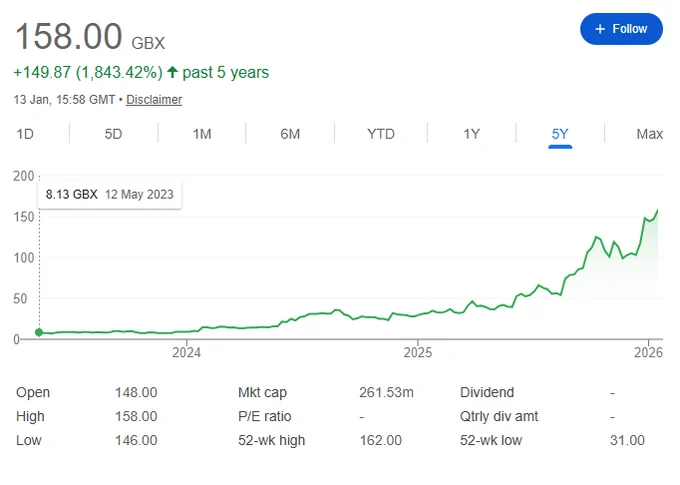Switch to the Max range tab
The height and width of the screenshot is (485, 680).
[649, 134]
